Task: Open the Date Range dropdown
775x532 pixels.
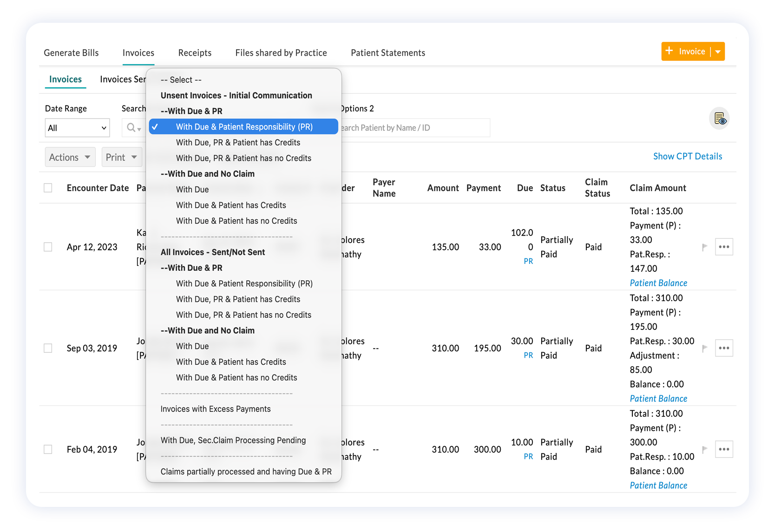Action: tap(77, 128)
